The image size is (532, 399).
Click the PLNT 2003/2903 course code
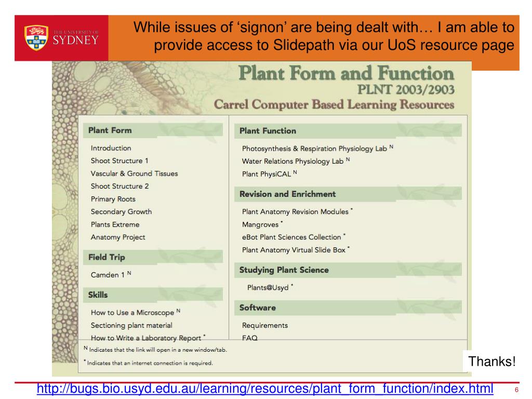pyautogui.click(x=406, y=89)
